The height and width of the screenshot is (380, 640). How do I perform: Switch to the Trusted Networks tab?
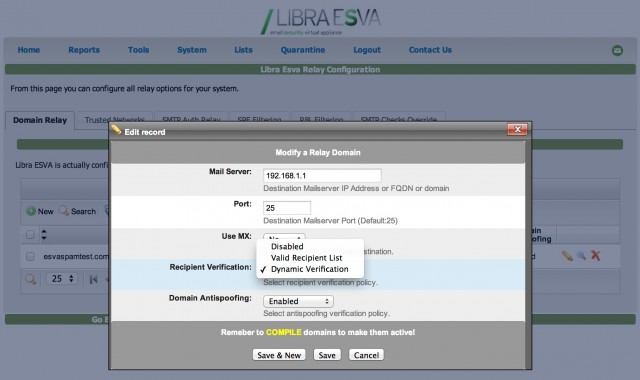click(x=115, y=118)
